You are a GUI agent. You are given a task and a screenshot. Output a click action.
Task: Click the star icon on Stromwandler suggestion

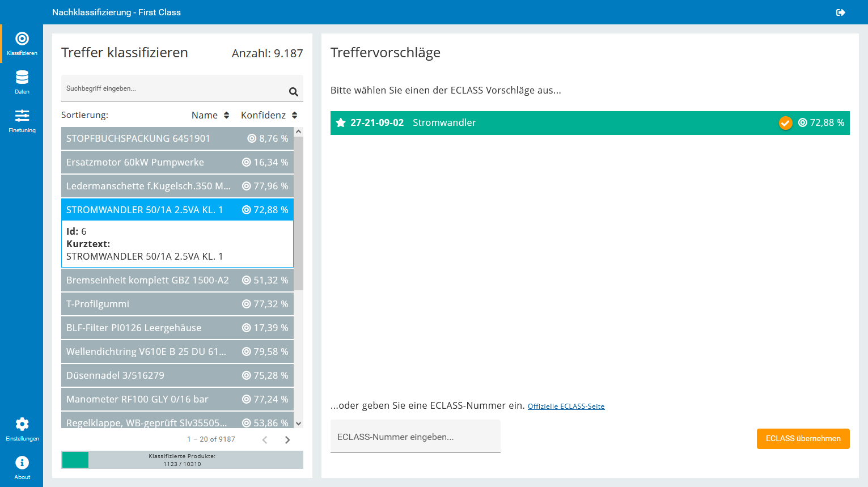pyautogui.click(x=341, y=123)
